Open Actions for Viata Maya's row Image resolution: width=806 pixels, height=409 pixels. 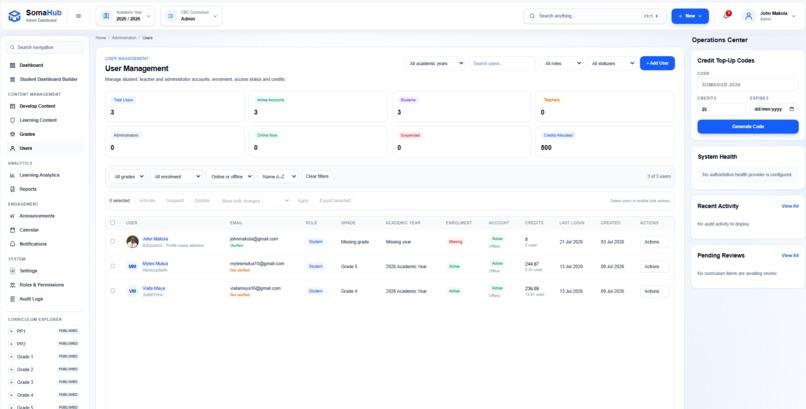pyautogui.click(x=654, y=291)
